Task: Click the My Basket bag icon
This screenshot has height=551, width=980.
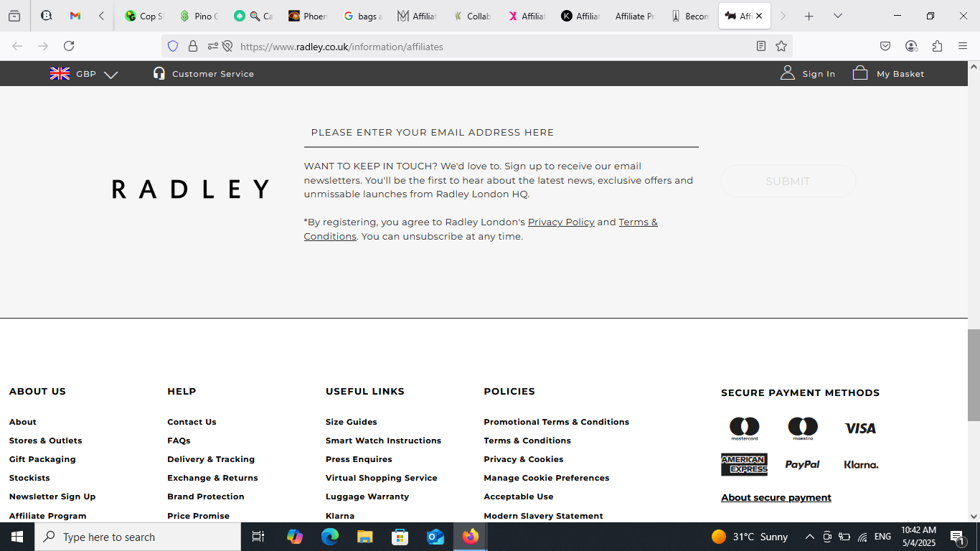Action: (860, 73)
